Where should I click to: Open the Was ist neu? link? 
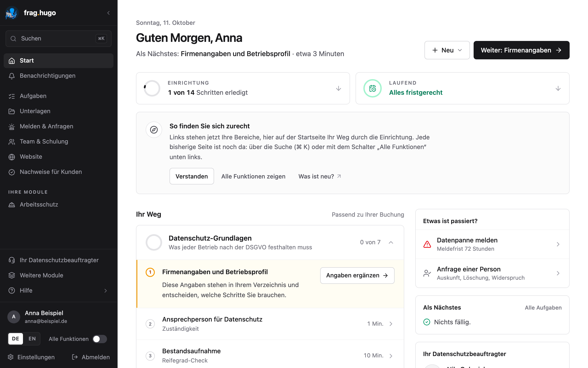click(x=319, y=176)
